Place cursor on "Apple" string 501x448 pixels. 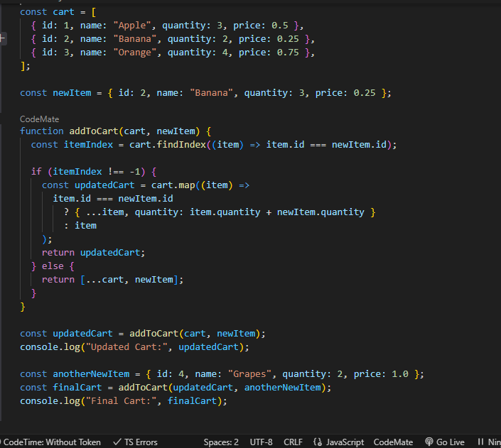[x=132, y=26]
